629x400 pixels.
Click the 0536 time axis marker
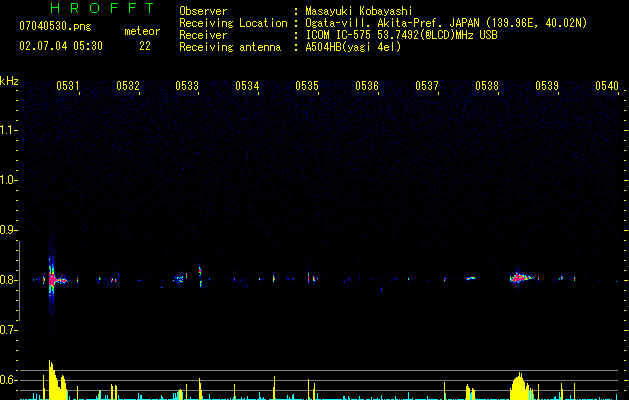(x=367, y=86)
